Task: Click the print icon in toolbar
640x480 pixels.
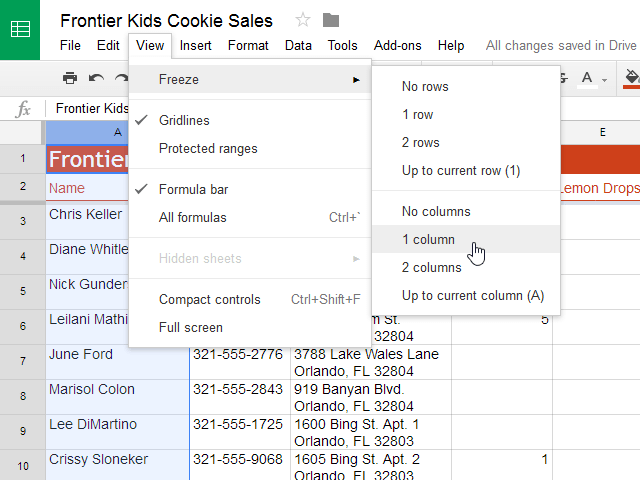Action: click(69, 77)
